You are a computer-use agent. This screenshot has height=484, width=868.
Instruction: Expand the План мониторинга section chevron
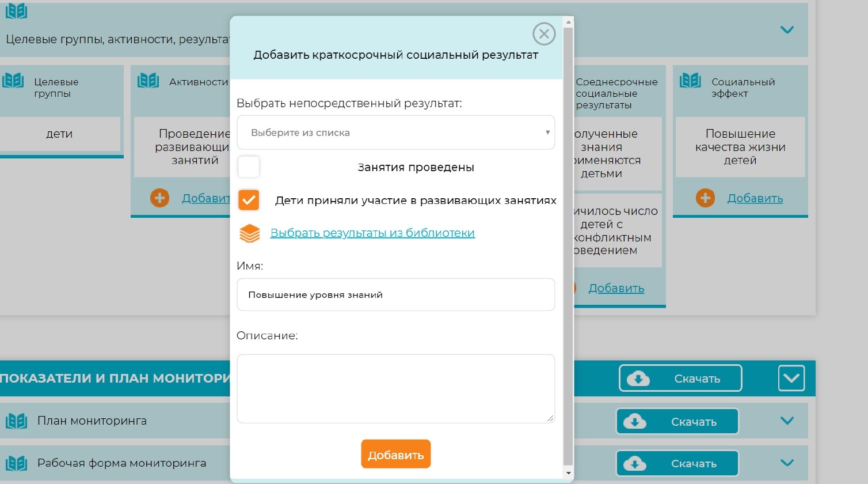click(x=787, y=421)
